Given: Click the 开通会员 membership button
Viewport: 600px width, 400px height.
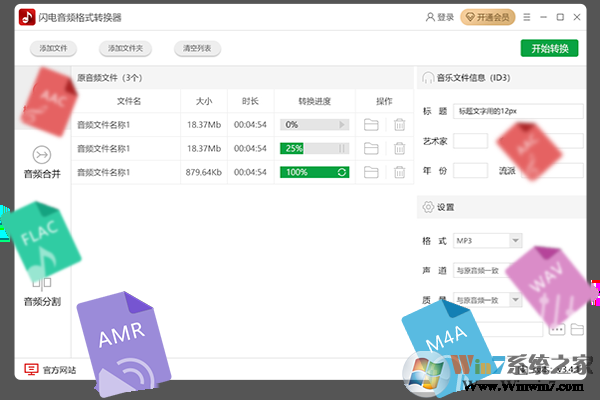Looking at the screenshot, I should tap(487, 17).
